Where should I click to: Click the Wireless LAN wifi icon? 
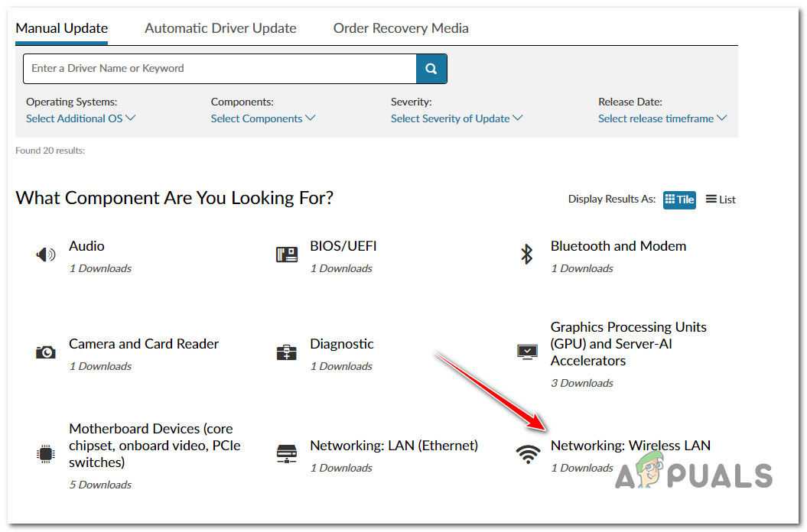(x=527, y=454)
